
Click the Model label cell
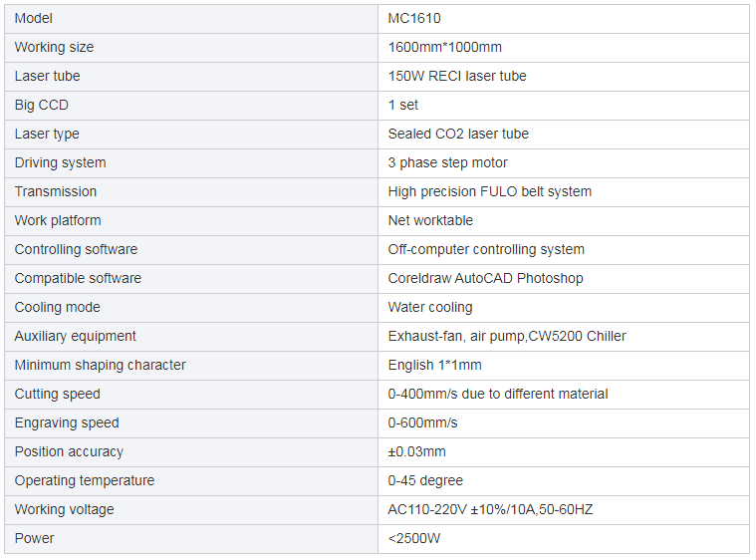(x=34, y=18)
